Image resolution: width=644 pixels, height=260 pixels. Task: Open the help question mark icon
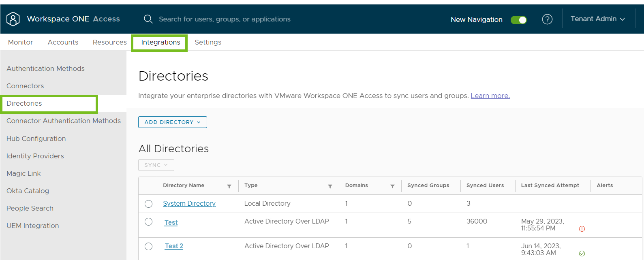[x=547, y=19]
